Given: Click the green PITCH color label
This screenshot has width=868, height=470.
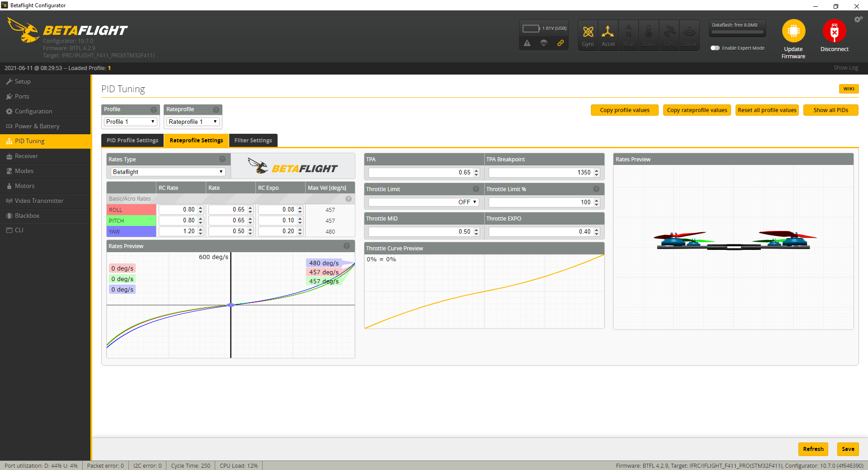Looking at the screenshot, I should pyautogui.click(x=132, y=221).
